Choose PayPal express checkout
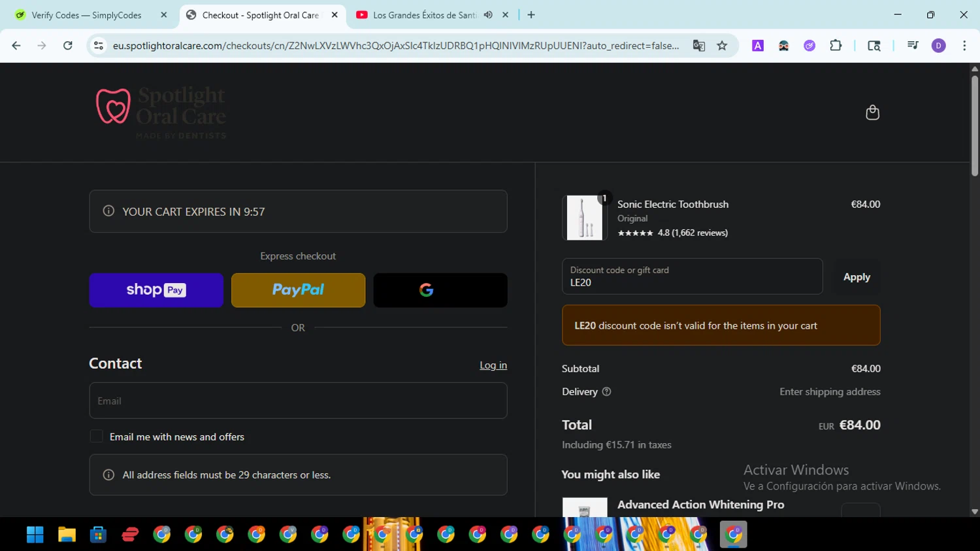 click(298, 290)
